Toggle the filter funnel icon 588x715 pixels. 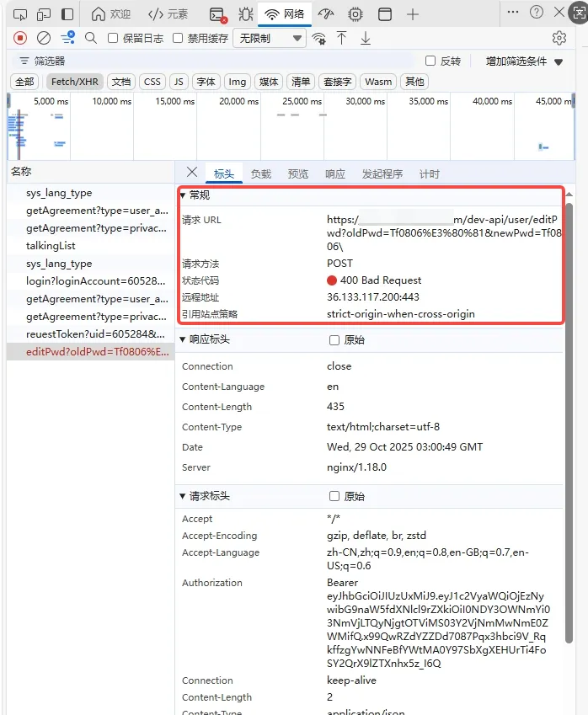[x=68, y=37]
